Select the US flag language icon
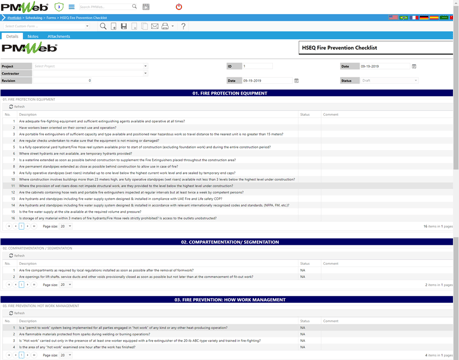 coord(393,17)
